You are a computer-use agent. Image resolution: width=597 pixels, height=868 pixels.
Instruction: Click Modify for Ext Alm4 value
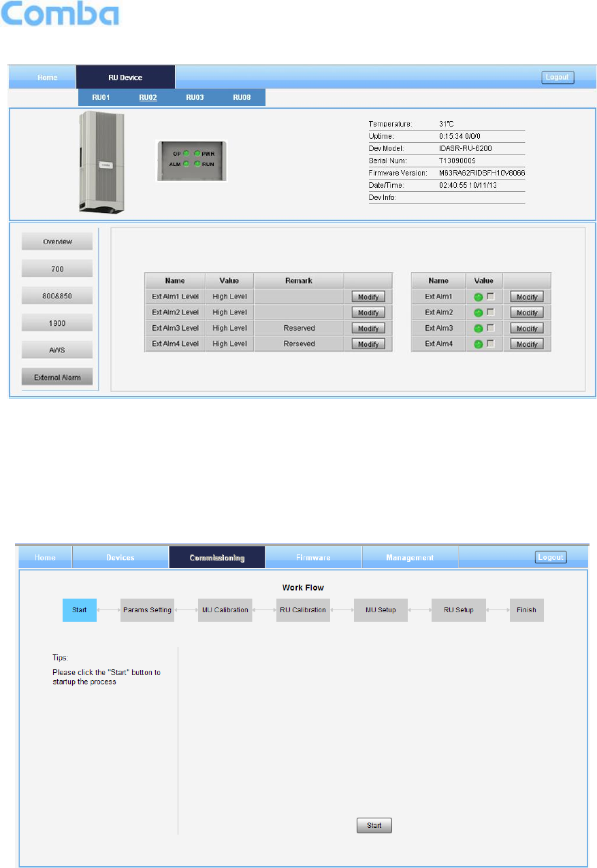click(528, 344)
